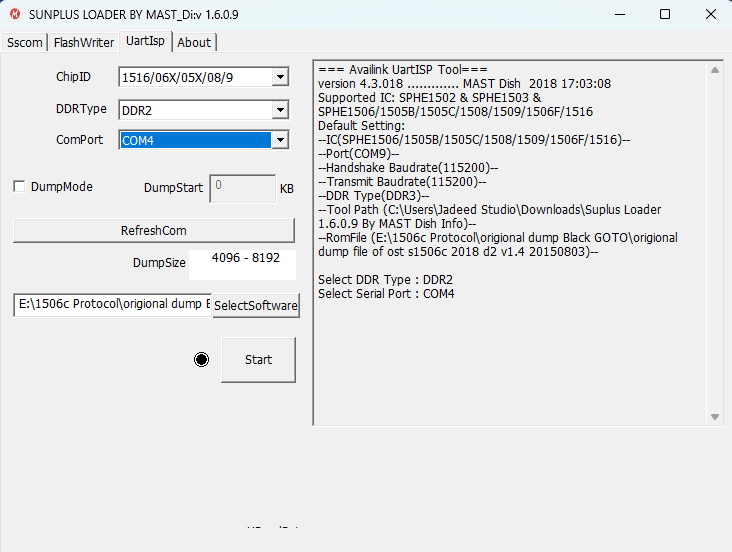Click the DumpSize label

[x=159, y=262]
